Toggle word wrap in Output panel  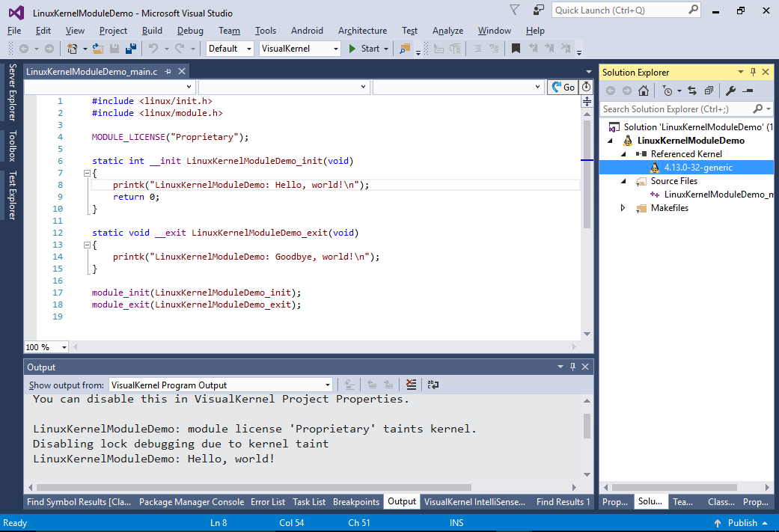tap(433, 385)
